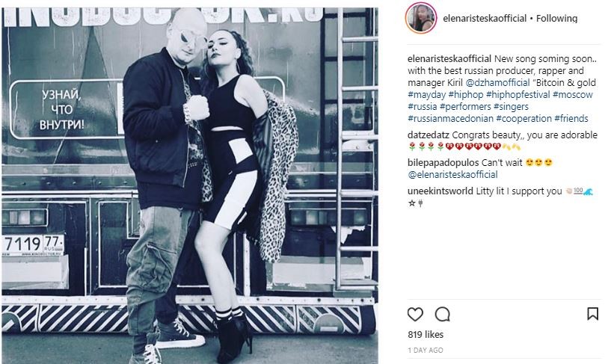Like the post with the heart icon
Image resolution: width=611 pixels, height=364 pixels.
415,314
